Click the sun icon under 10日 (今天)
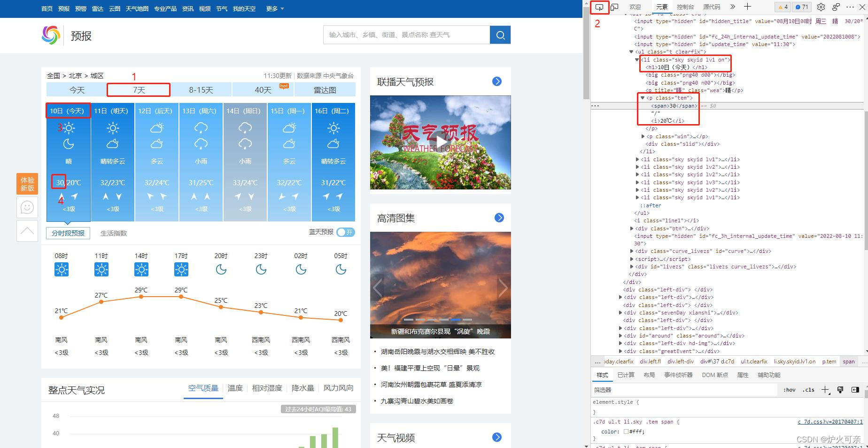Image resolution: width=868 pixels, height=448 pixels. tap(69, 128)
